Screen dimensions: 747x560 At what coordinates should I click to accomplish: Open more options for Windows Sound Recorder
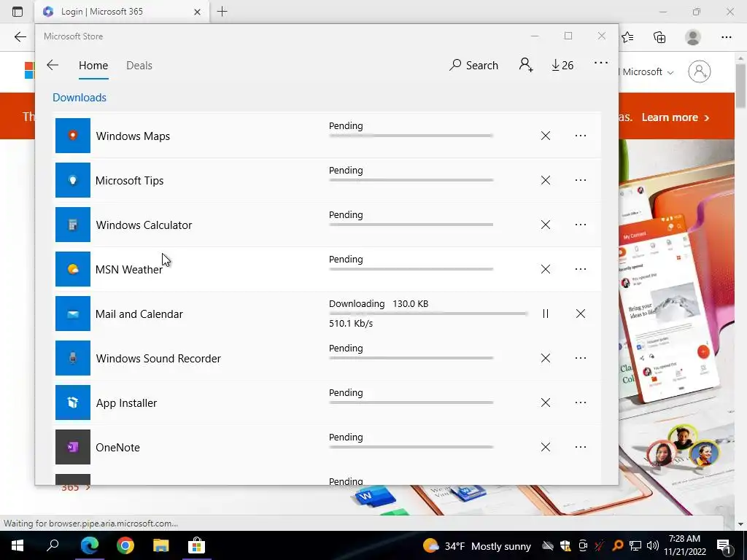tap(580, 358)
